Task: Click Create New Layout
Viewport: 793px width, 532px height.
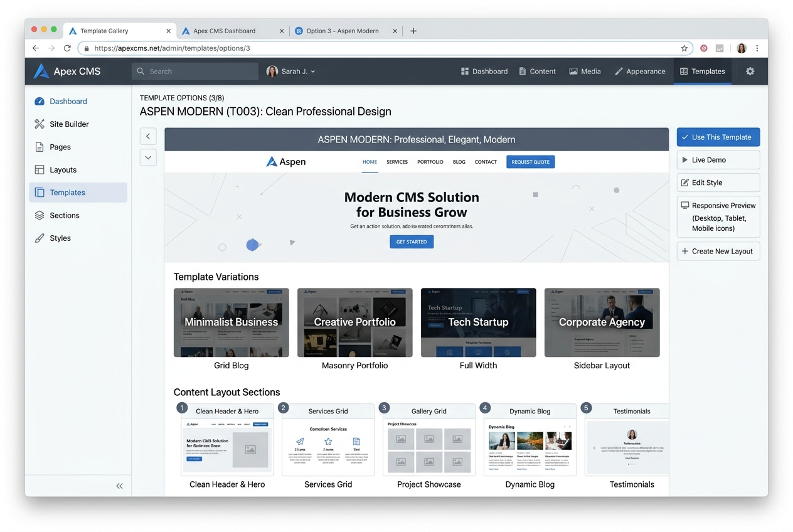Action: click(718, 252)
